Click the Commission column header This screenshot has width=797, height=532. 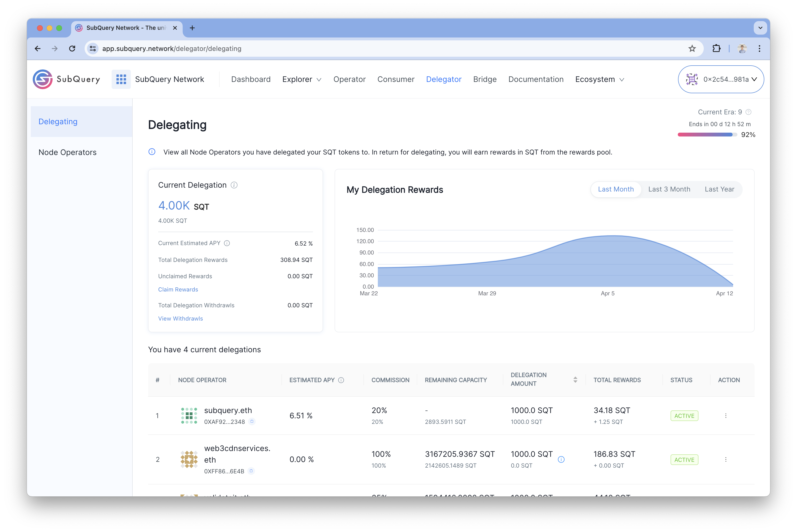[x=390, y=380]
